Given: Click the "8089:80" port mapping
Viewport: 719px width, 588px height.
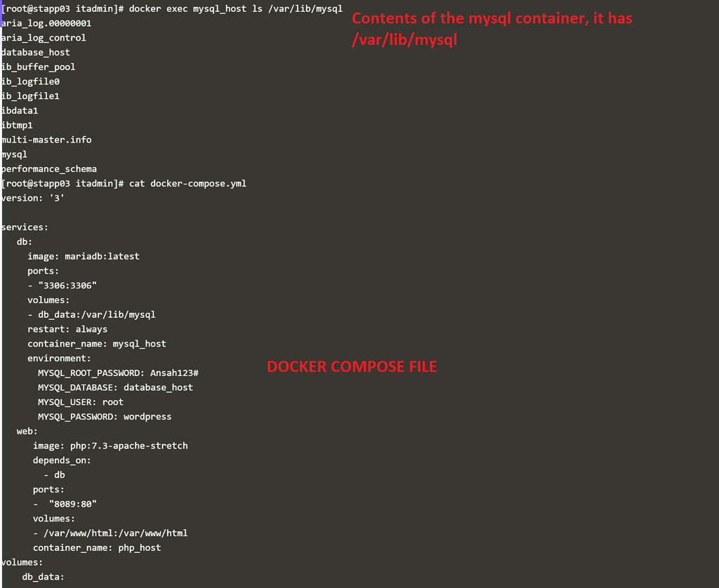Looking at the screenshot, I should click(72, 504).
